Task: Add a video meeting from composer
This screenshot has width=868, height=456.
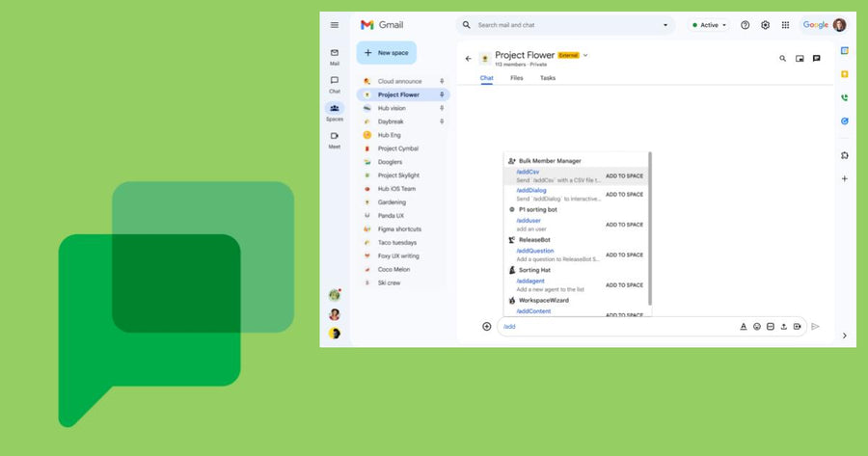Action: pyautogui.click(x=798, y=327)
